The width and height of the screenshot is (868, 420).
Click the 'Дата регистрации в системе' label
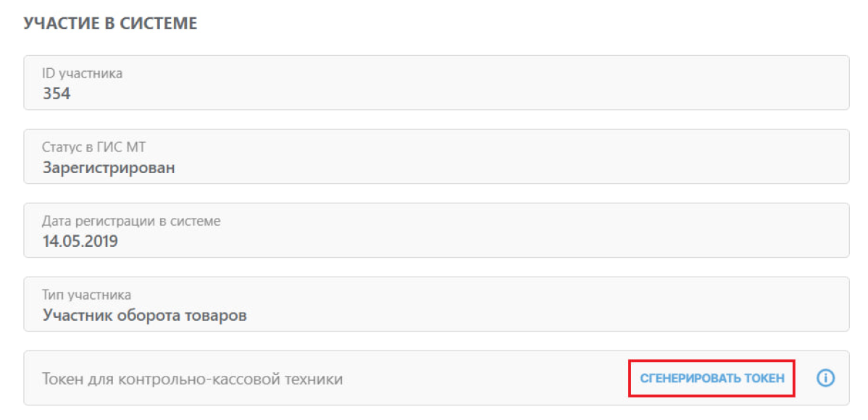click(x=131, y=222)
